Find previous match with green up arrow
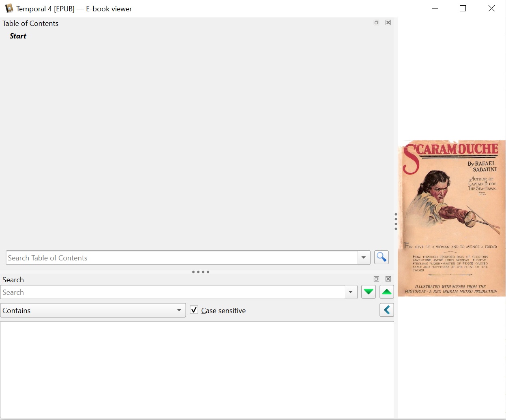This screenshot has width=506, height=420. [x=387, y=292]
